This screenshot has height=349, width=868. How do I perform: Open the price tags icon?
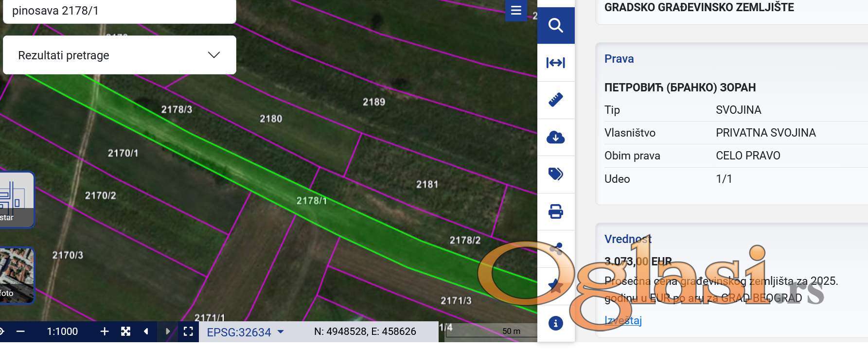[x=556, y=174]
